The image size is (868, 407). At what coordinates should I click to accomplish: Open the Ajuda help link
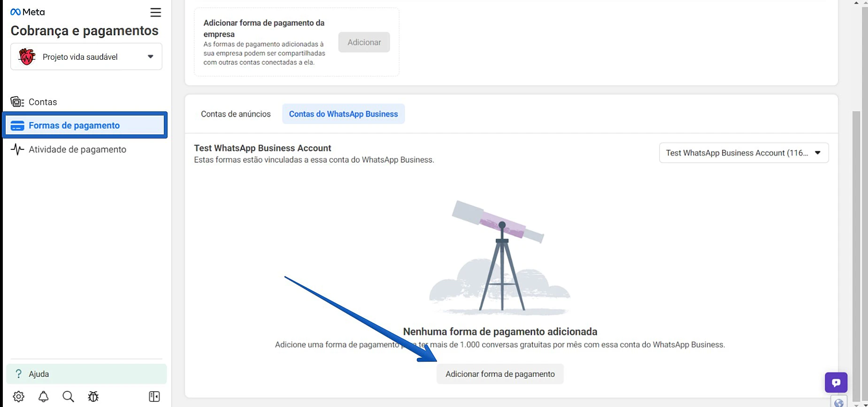86,374
